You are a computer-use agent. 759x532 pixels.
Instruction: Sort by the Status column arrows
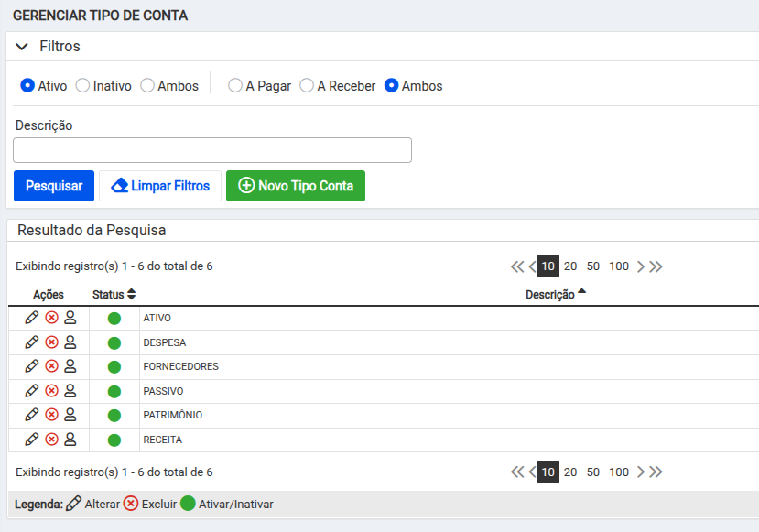coord(131,295)
